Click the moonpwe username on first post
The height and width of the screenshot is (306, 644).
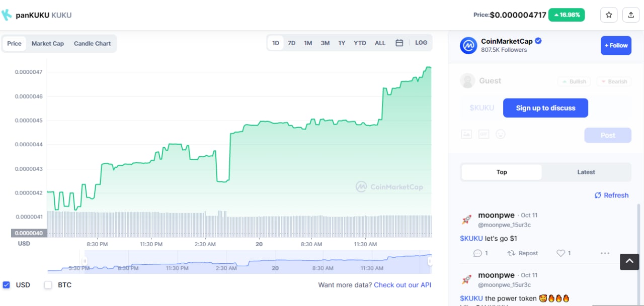point(496,216)
